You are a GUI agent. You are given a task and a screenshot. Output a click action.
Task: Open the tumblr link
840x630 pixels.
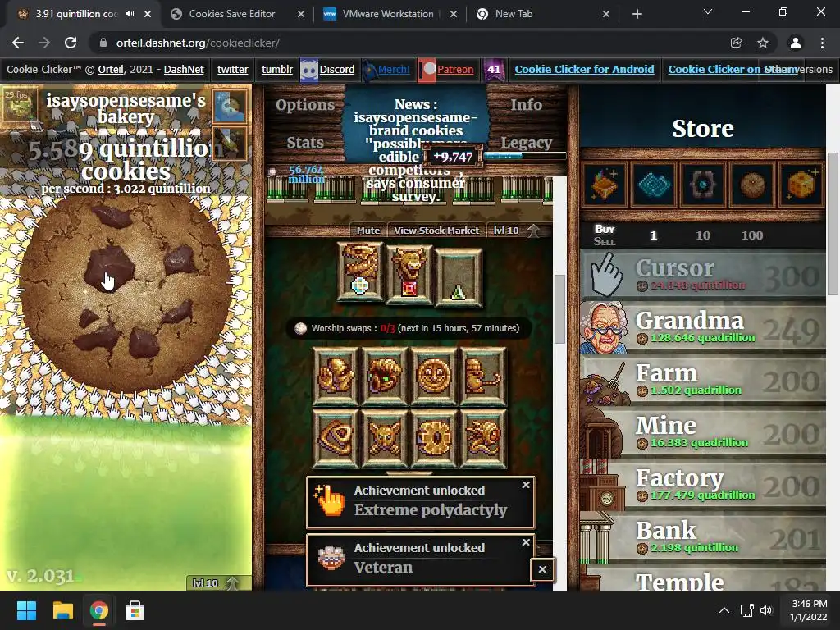277,69
